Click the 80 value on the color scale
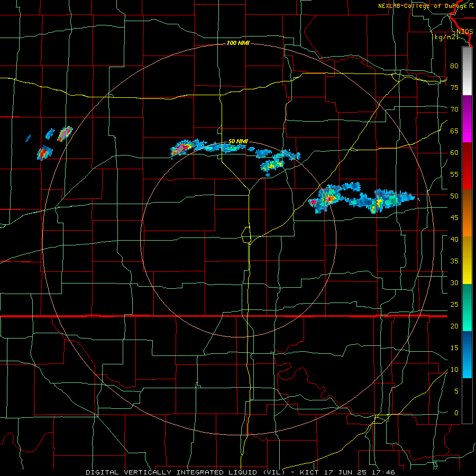 coord(454,66)
